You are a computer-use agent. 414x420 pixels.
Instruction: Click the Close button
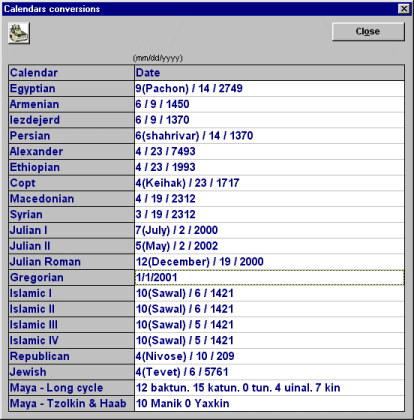368,32
